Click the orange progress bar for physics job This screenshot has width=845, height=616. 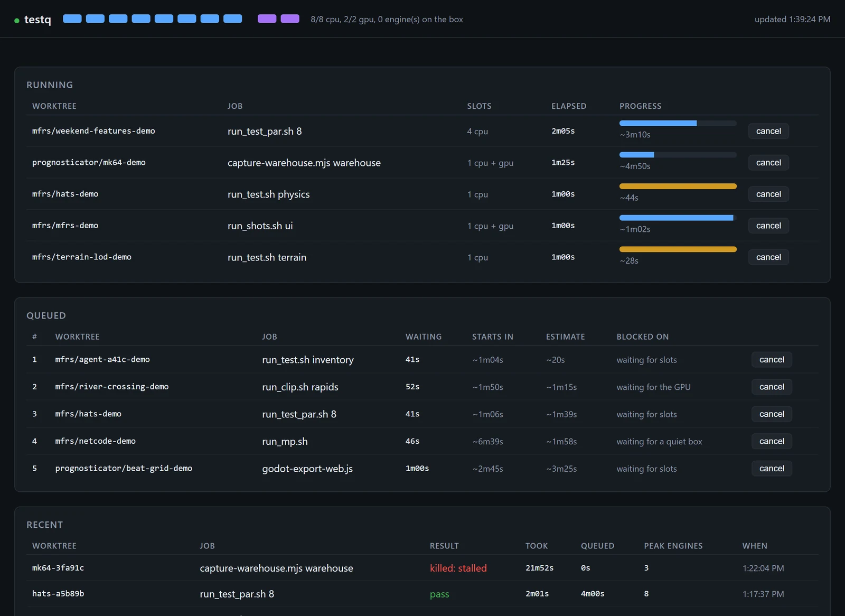click(678, 186)
